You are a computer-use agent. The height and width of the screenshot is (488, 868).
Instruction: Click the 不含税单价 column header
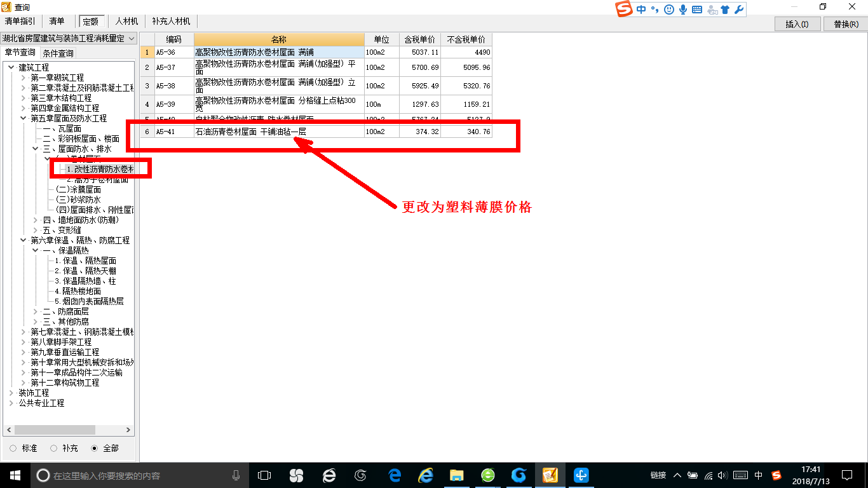(466, 39)
